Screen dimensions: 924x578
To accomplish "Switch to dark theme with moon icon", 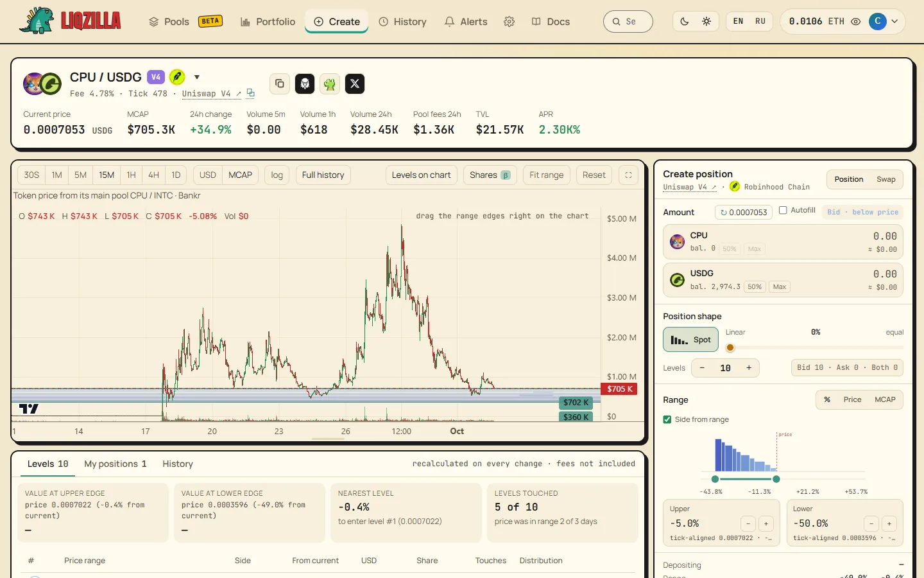I will tap(685, 22).
